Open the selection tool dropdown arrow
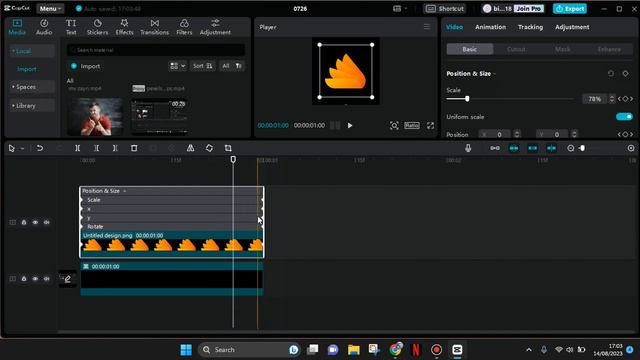Screen dimensions: 640x360 [x=22, y=149]
